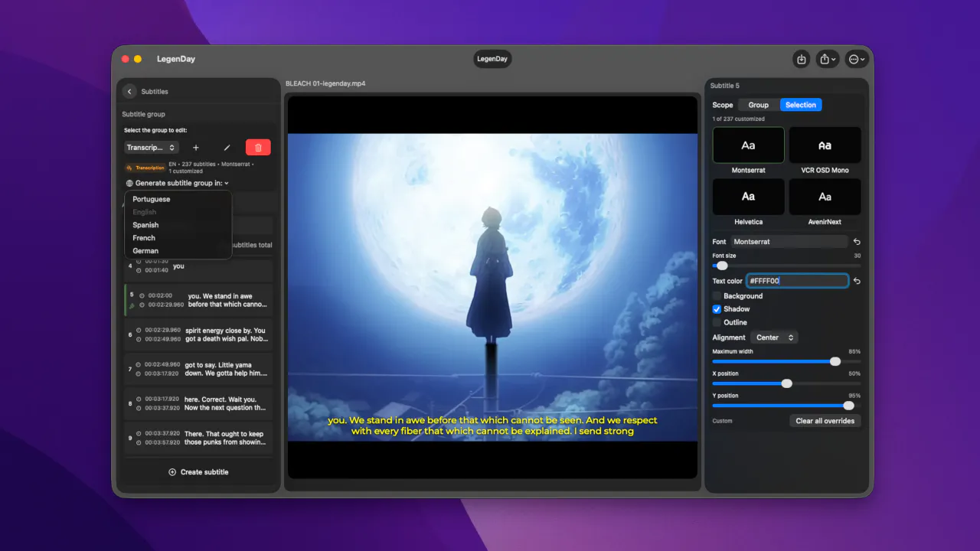
Task: Click the Create subtitle button
Action: [x=198, y=472]
